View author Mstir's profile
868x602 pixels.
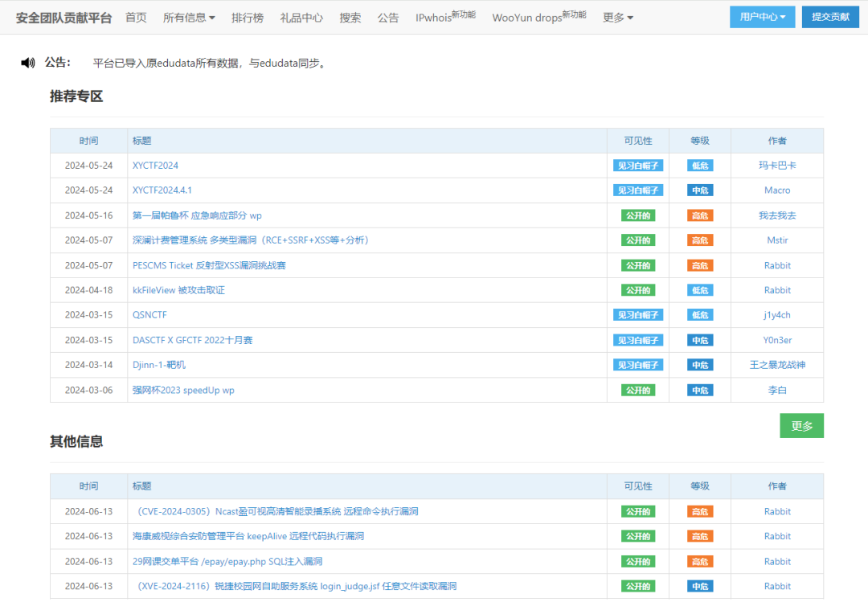point(777,240)
